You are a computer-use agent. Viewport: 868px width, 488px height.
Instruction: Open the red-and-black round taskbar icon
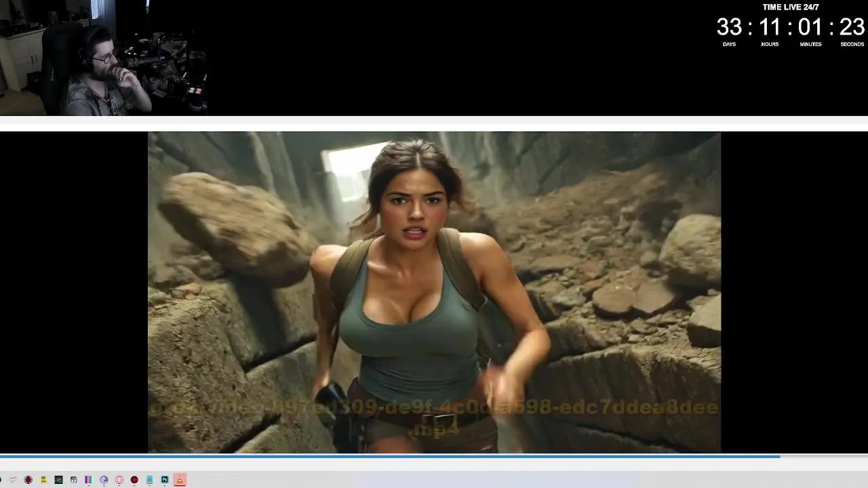28,479
